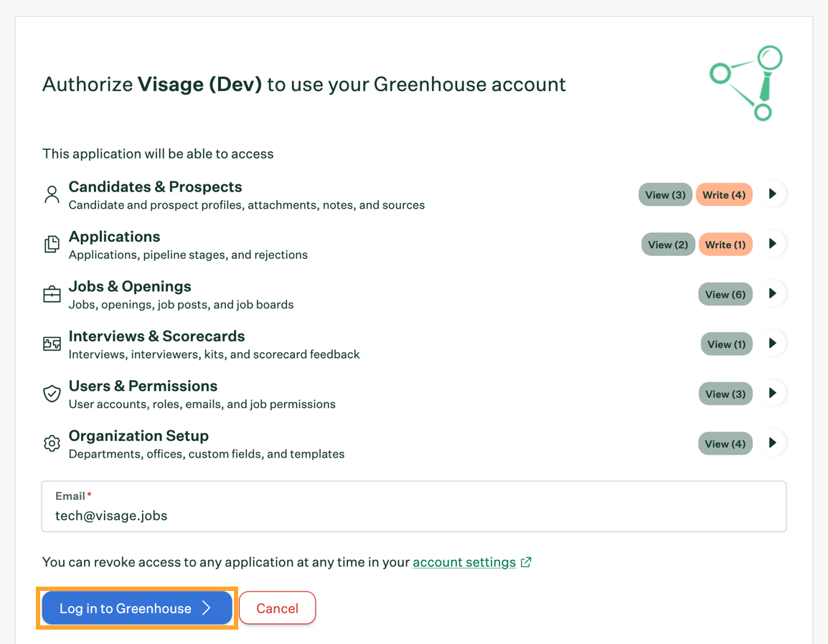Expand Candidates & Prospects permissions arrow
This screenshot has height=644, width=828.
[x=773, y=194]
